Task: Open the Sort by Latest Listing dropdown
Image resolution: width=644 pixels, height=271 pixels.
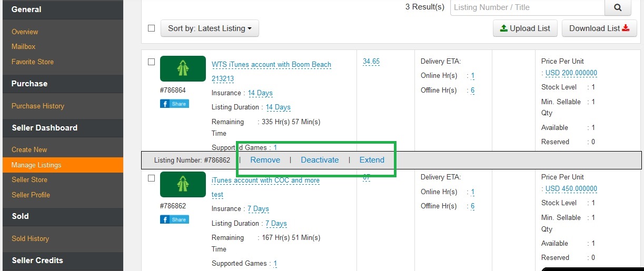Action: [210, 28]
